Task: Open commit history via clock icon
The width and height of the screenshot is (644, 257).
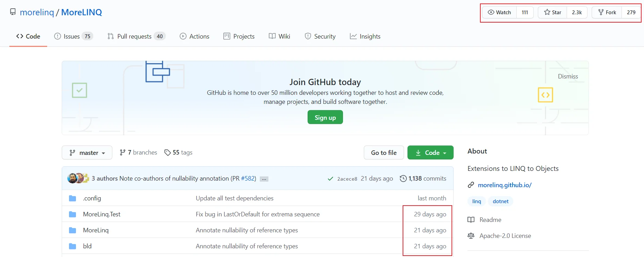Action: [403, 179]
